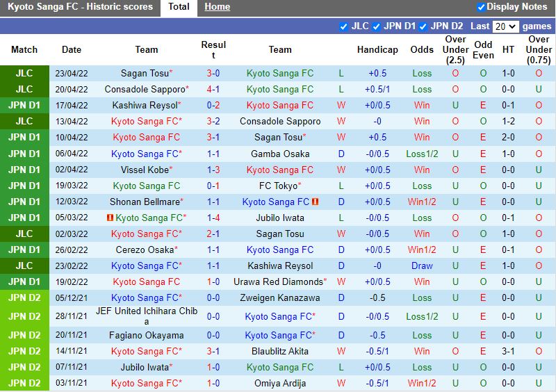The width and height of the screenshot is (556, 392).
Task: Open Kyoto Sanga FC on 19/03/22 row
Action: tap(147, 186)
